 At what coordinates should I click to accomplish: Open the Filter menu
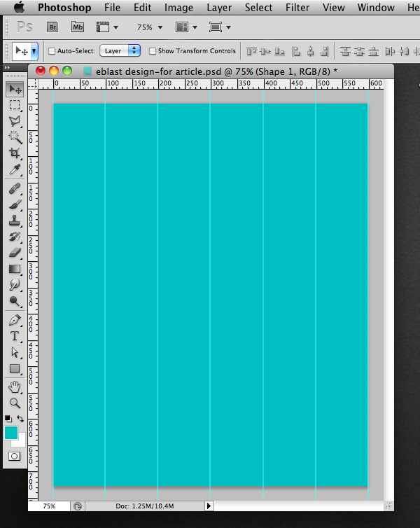[297, 8]
